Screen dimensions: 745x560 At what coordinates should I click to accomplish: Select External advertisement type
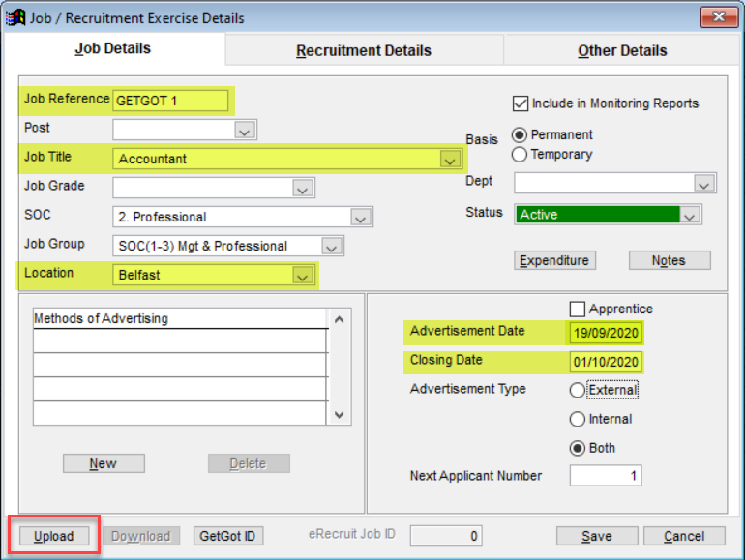coord(578,390)
